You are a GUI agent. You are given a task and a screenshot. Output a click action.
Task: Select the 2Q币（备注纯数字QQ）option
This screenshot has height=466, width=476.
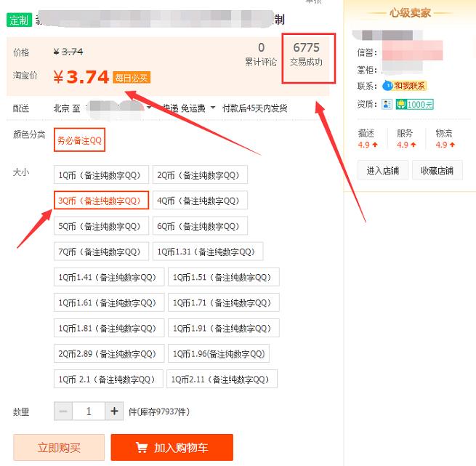tap(200, 174)
